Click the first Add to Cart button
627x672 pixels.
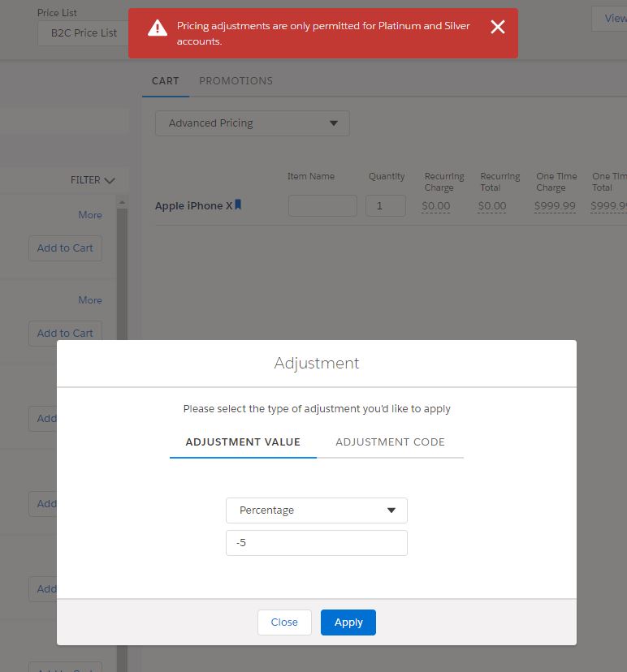[x=65, y=248]
